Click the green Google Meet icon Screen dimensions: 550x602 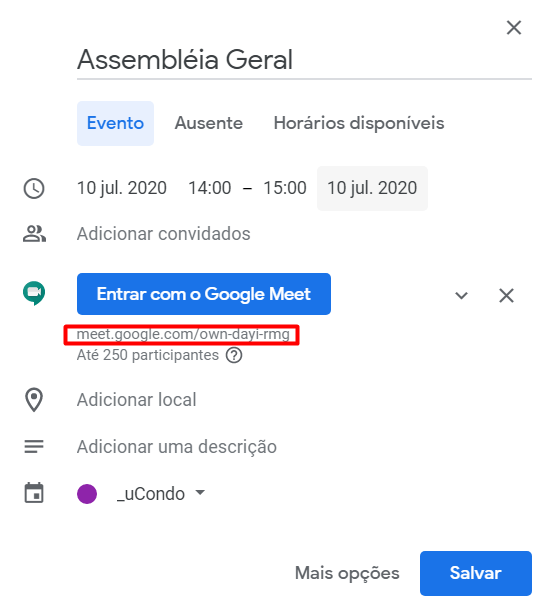(x=34, y=293)
